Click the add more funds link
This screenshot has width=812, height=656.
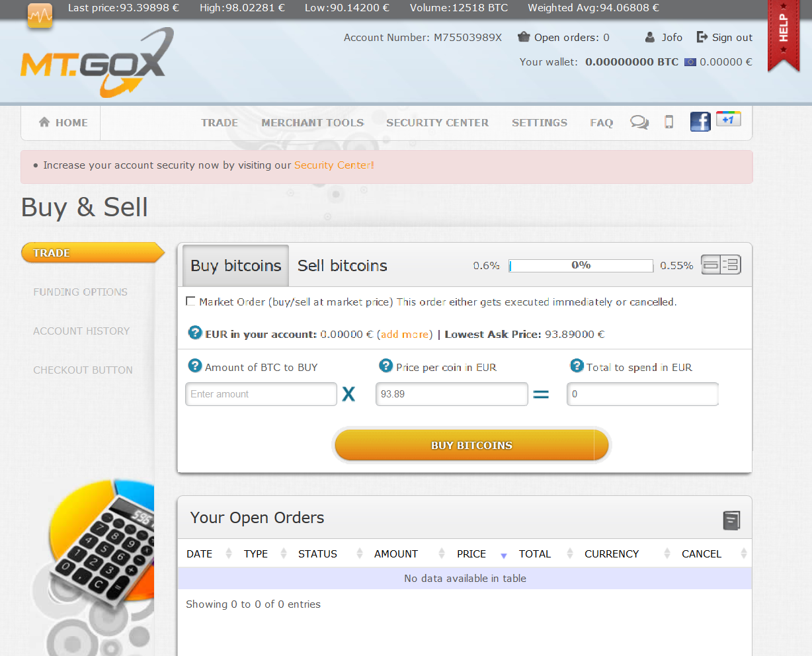click(x=405, y=335)
